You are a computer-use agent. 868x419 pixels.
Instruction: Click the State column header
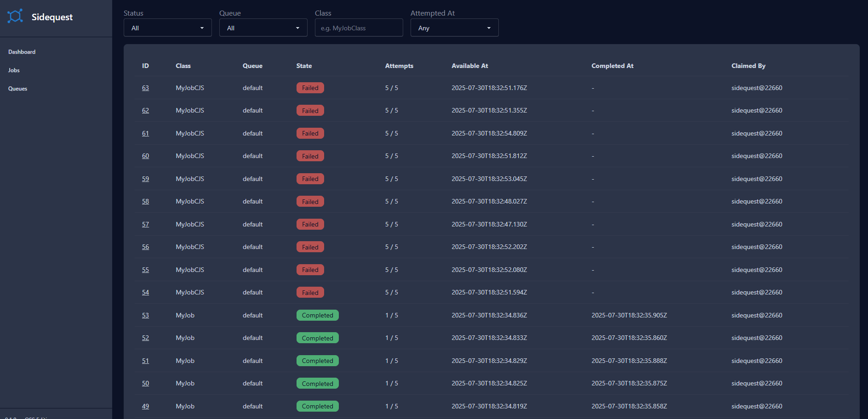pos(304,66)
